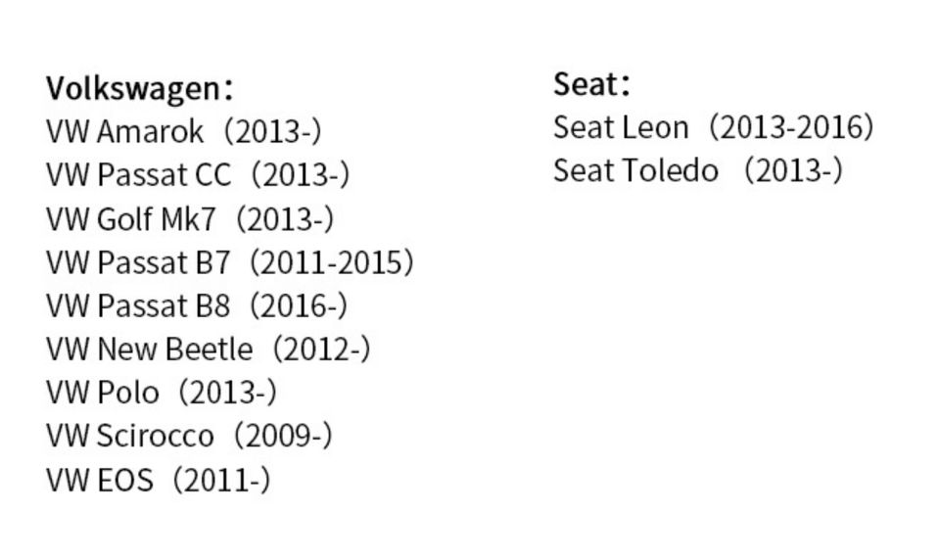940x560 pixels.
Task: Click the VW New Beetle model name
Action: tap(149, 349)
